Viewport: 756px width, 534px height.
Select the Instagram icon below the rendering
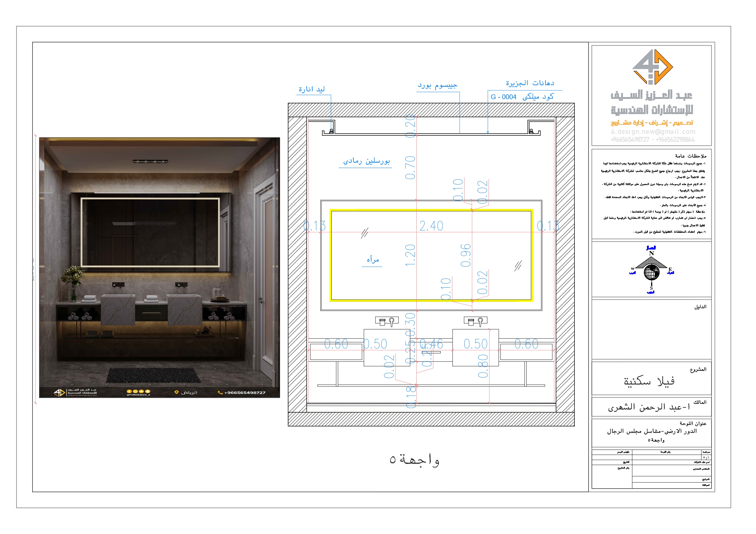point(135,392)
